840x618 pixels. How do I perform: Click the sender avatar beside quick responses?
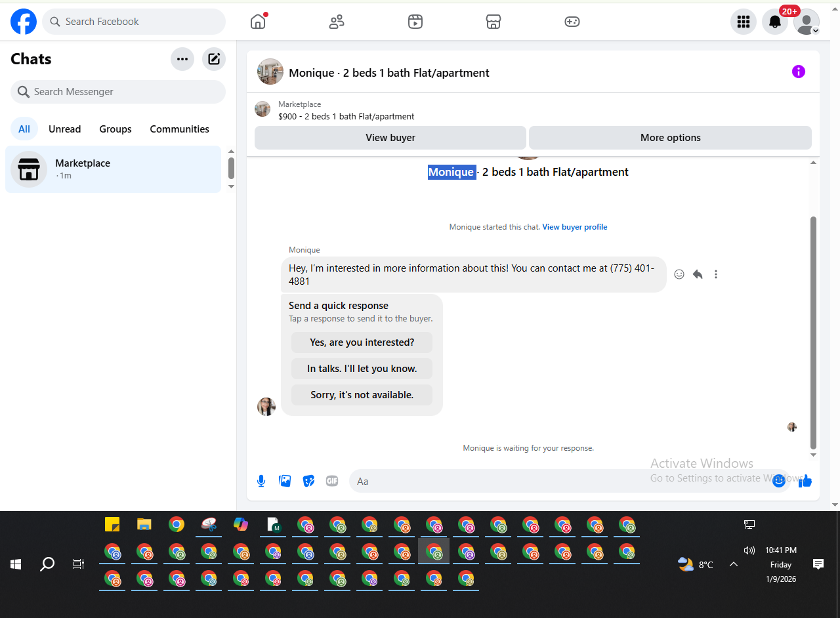coord(266,407)
